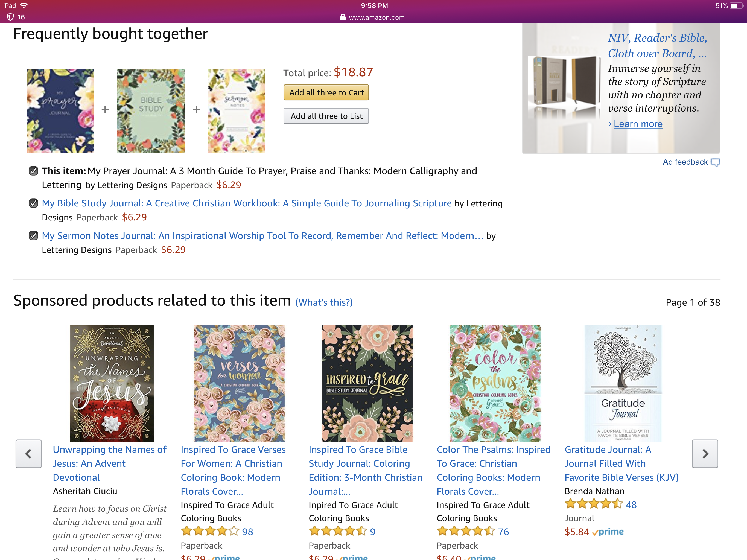Click the star rating for Verses For Women
This screenshot has height=560, width=747.
coord(210,531)
